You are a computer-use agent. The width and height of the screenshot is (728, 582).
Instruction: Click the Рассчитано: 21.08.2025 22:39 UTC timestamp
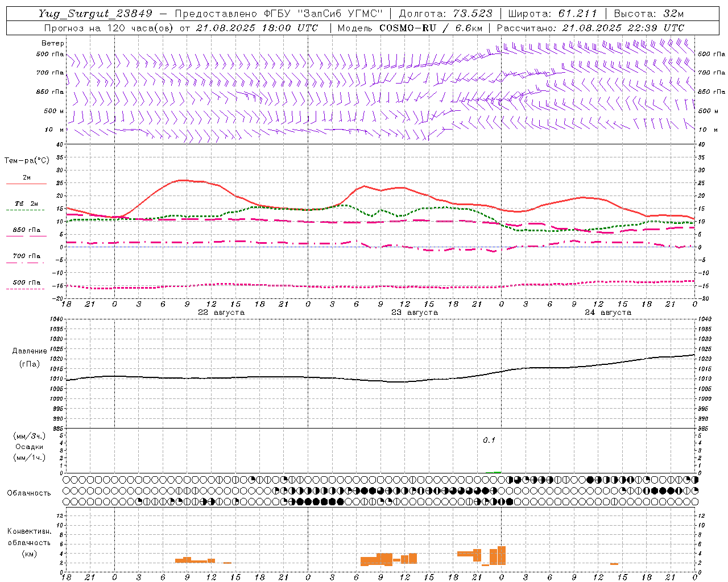click(x=590, y=28)
